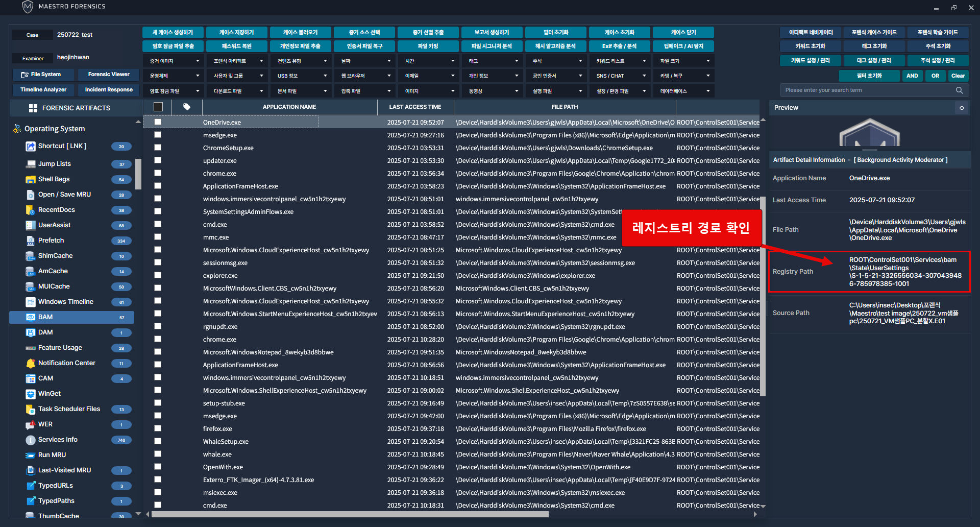The image size is (980, 527).
Task: Toggle the select-all checkbox in header
Action: [158, 107]
